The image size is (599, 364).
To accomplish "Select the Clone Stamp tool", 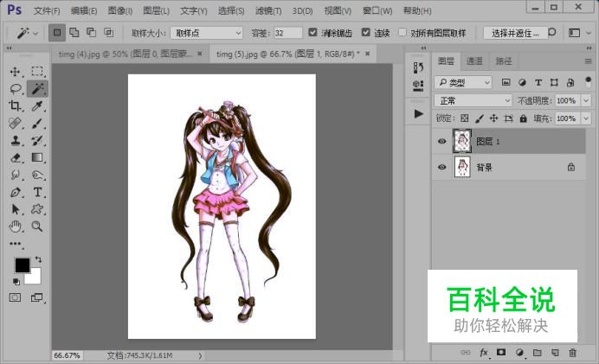I will point(15,140).
